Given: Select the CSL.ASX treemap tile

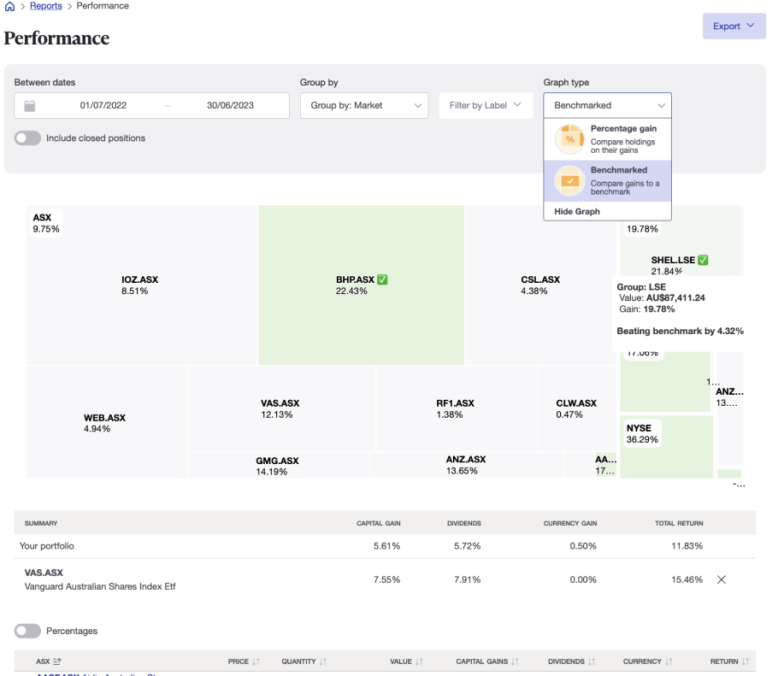Looking at the screenshot, I should click(540, 285).
